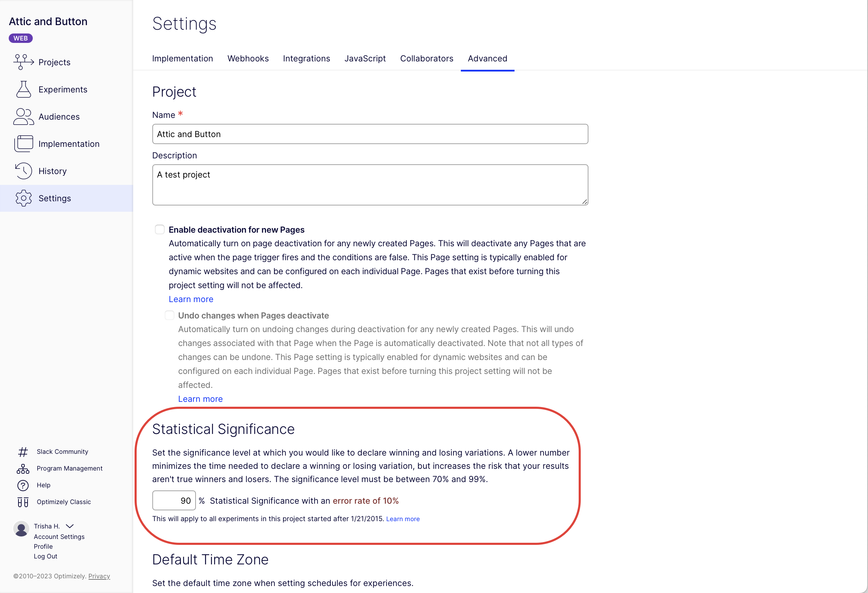
Task: Select the JavaScript tab
Action: pos(365,59)
